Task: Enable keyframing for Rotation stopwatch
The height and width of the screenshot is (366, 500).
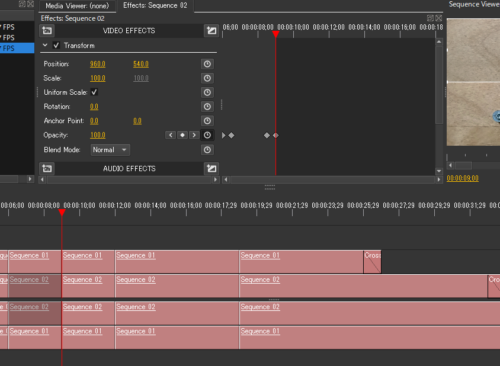Action: tap(207, 107)
